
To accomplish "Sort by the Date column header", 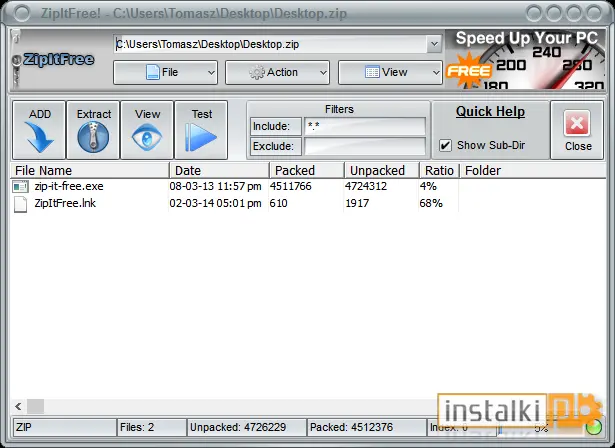I will (x=220, y=171).
